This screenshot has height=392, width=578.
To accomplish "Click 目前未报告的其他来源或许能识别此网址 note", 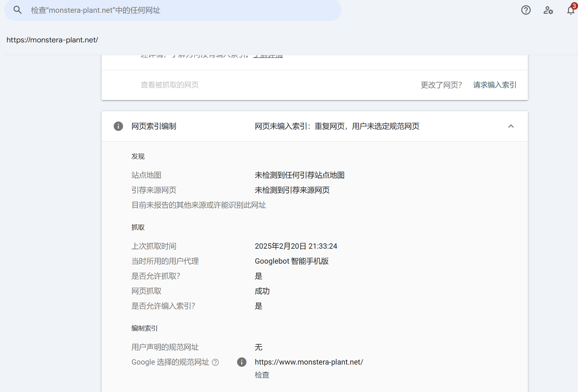I will coord(198,205).
